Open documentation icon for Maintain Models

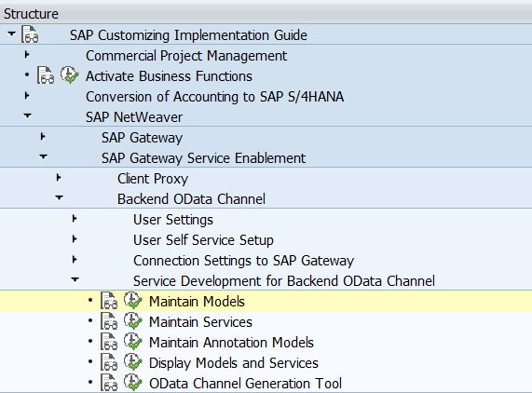point(109,301)
